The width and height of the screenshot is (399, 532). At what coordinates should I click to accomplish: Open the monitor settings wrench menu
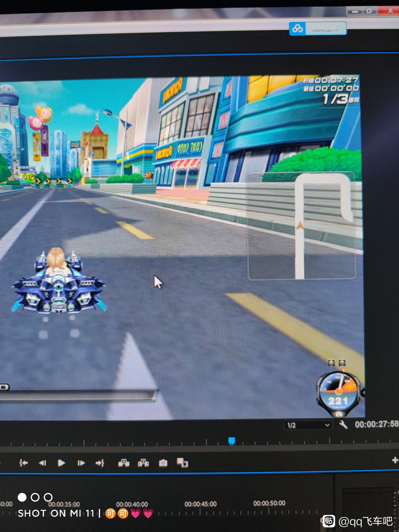343,425
